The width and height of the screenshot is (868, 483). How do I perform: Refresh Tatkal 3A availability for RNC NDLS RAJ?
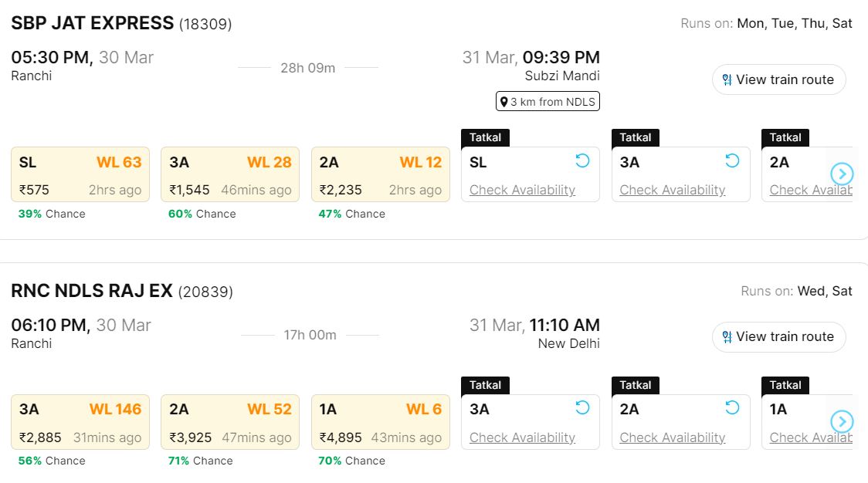(582, 407)
